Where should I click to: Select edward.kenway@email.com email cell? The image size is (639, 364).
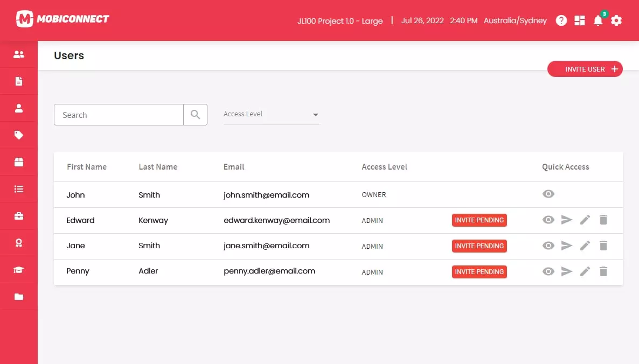click(x=277, y=220)
